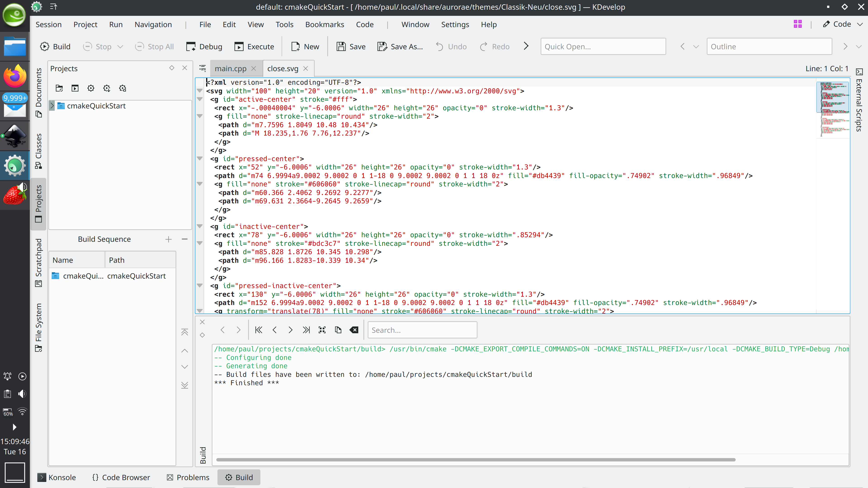Screen dimensions: 868x488
Task: Open the Stop dropdown arrow
Action: (120, 47)
